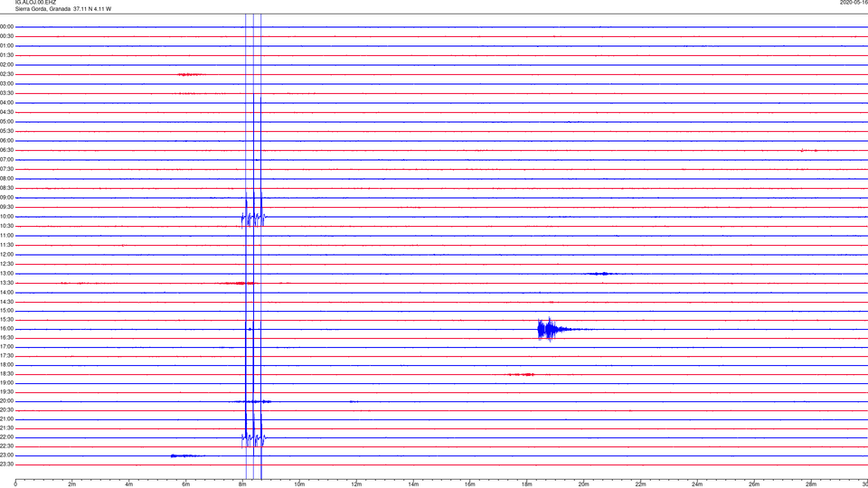Click the 23:30 trace time label
The width and height of the screenshot is (868, 488).
tap(6, 465)
